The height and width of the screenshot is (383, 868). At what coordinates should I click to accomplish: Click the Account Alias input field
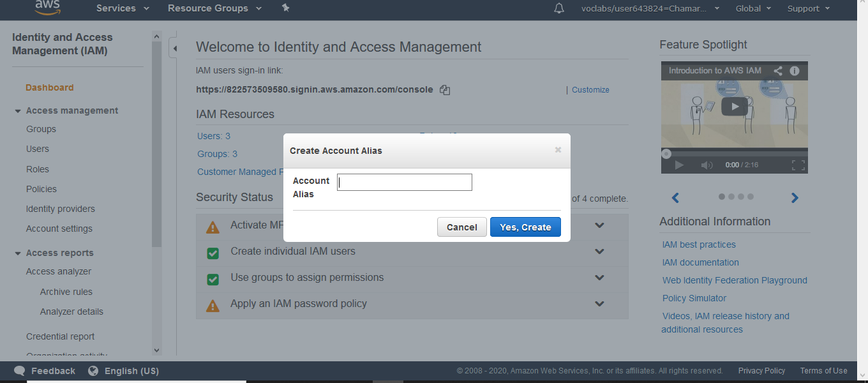pyautogui.click(x=405, y=182)
